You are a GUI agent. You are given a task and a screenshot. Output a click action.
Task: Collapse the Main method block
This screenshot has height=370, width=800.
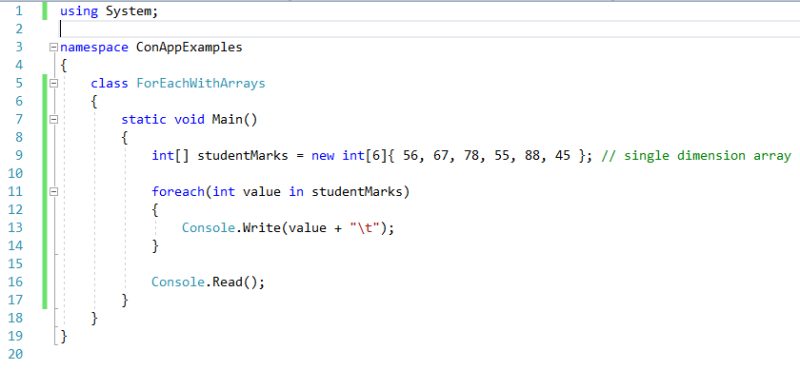(54, 119)
